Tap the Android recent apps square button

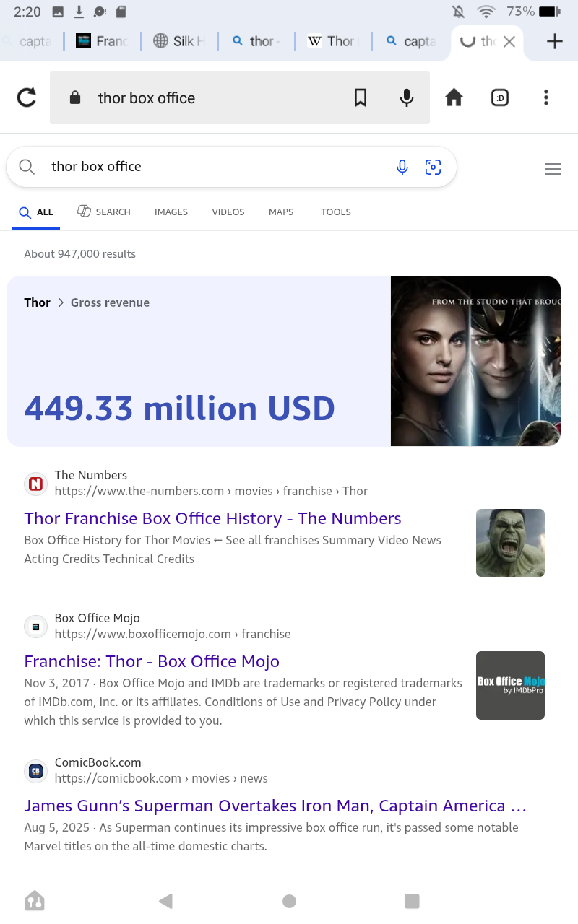[412, 900]
